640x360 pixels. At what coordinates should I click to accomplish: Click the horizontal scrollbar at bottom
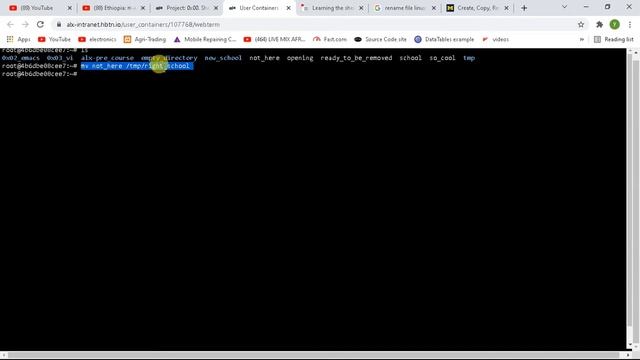coord(313,356)
